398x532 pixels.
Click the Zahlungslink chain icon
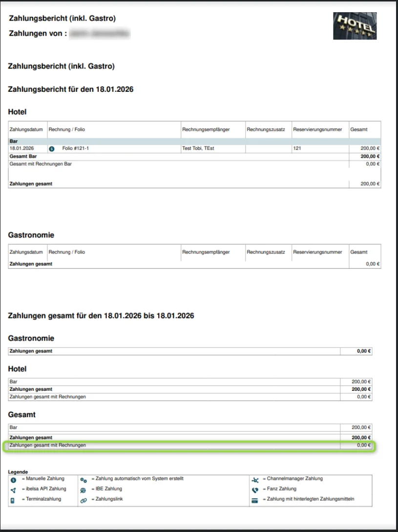[x=84, y=500]
